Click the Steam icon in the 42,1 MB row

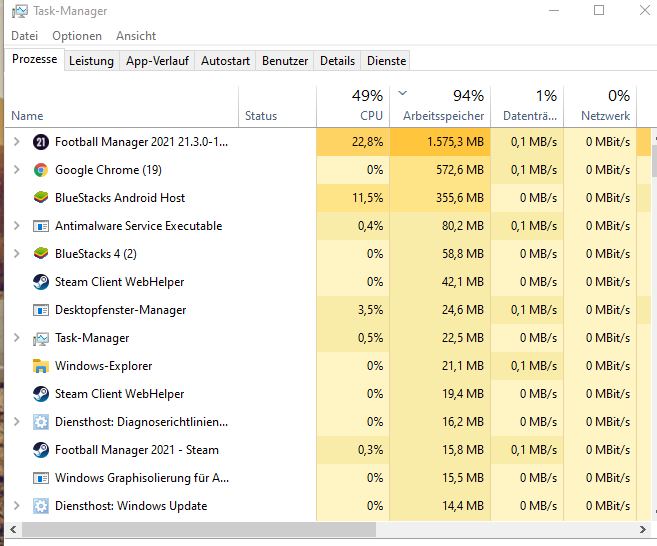(x=41, y=282)
